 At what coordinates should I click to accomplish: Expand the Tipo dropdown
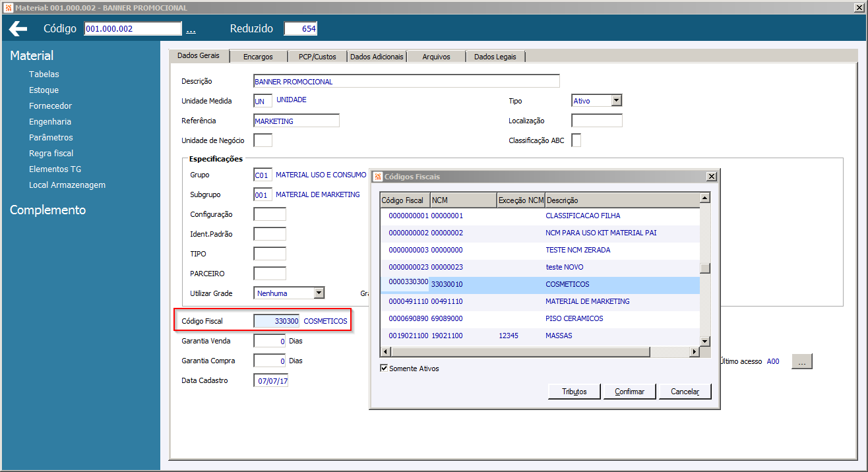pos(616,101)
